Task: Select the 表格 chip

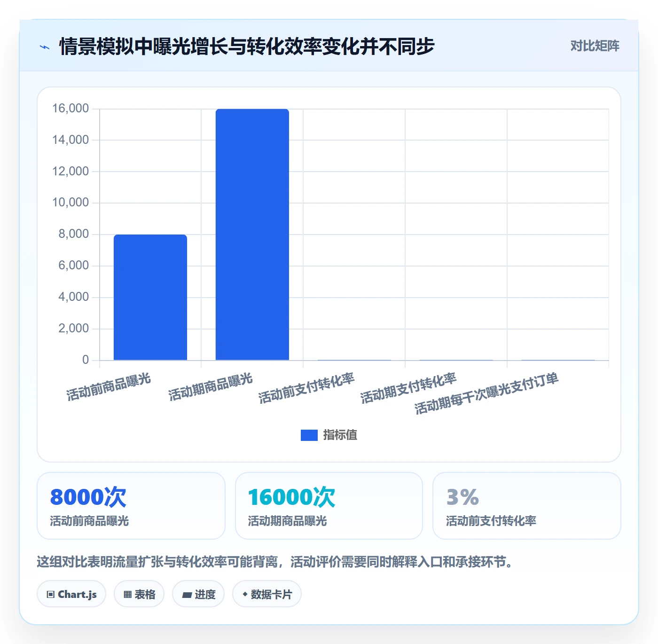Action: tap(139, 594)
